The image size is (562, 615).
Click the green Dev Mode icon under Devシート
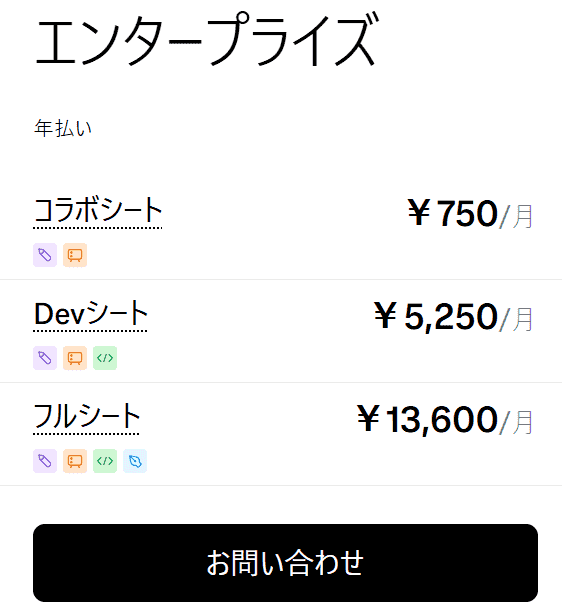point(105,358)
